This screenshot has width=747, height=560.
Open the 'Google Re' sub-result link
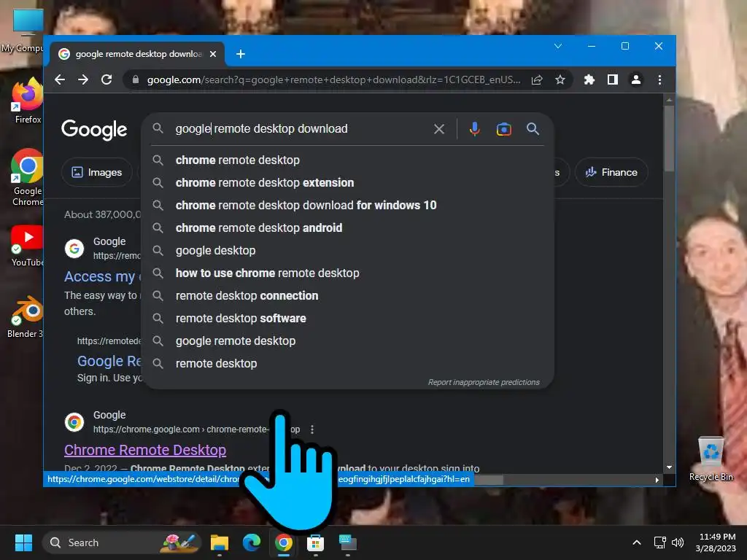(109, 361)
